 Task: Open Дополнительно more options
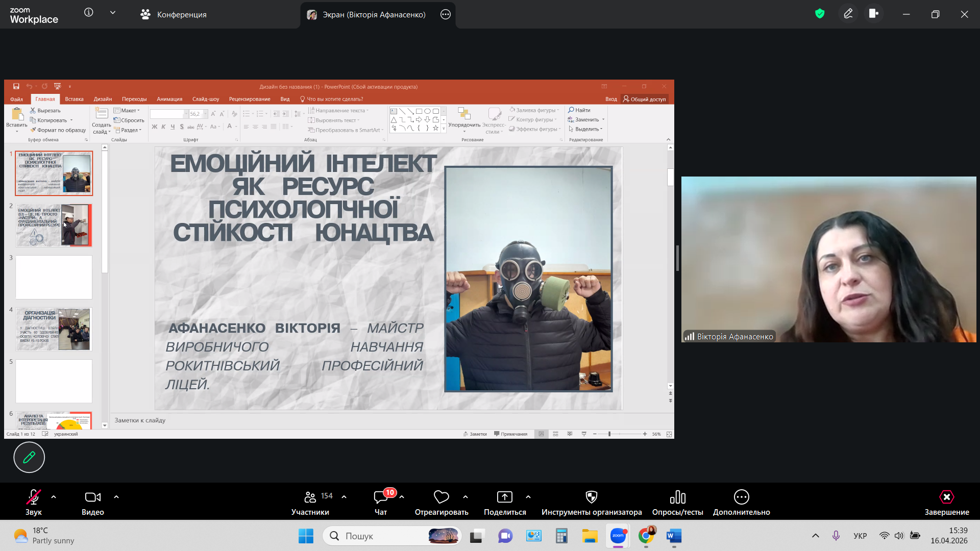click(x=742, y=503)
